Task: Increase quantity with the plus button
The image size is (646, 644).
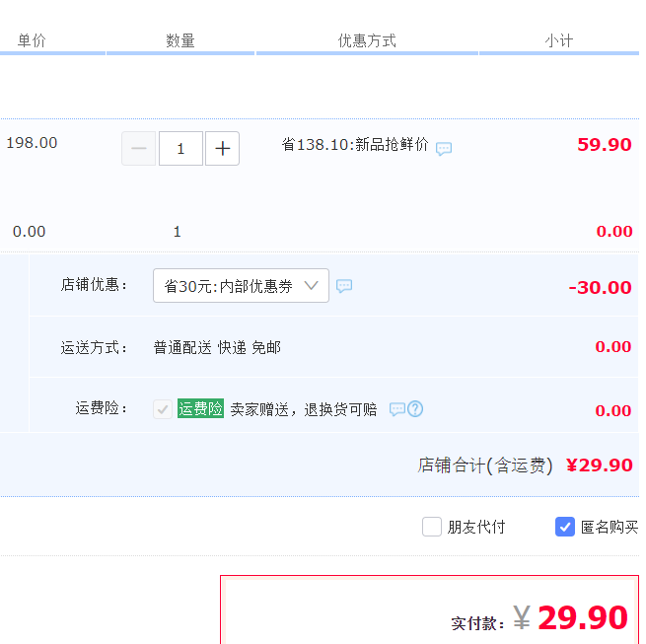Action: [x=222, y=149]
